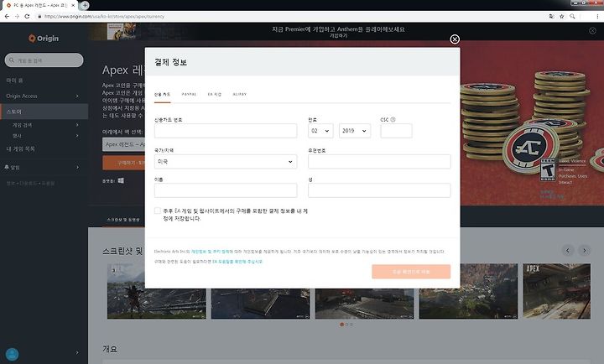Click the zoom magnifier icon in address bar
Image resolution: width=604 pixels, height=364 pixels.
tap(572, 16)
